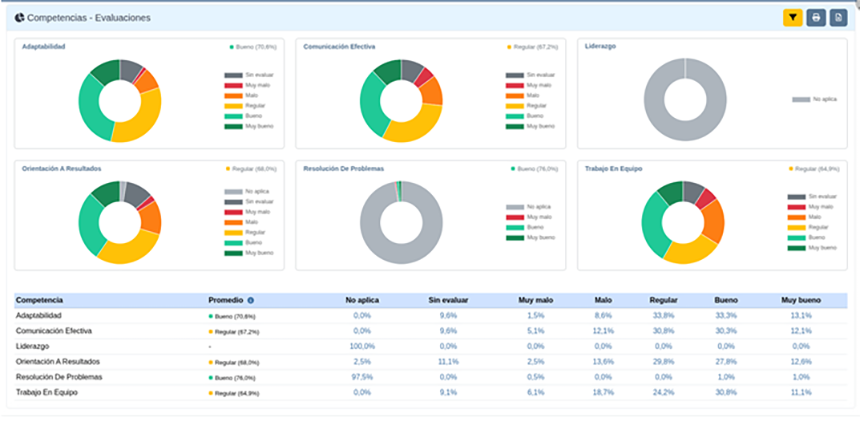Click the 100,0% value in Liderazgo row
Image resolution: width=860 pixels, height=426 pixels.
[x=361, y=346]
